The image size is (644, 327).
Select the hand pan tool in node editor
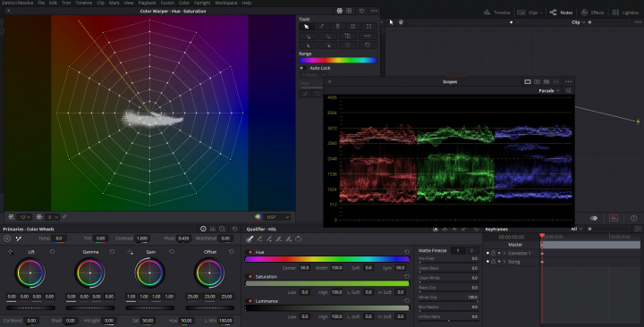(x=401, y=22)
